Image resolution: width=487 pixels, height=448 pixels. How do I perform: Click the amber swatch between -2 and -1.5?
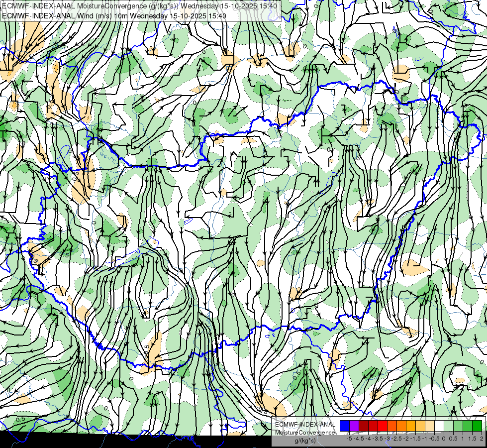point(411,426)
